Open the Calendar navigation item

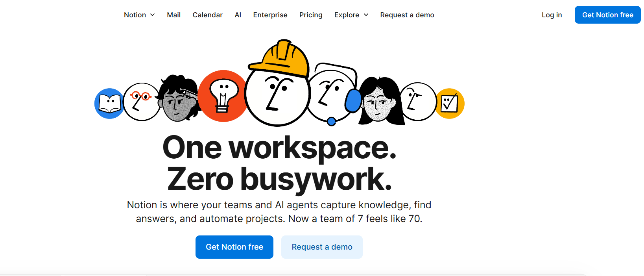pyautogui.click(x=207, y=15)
